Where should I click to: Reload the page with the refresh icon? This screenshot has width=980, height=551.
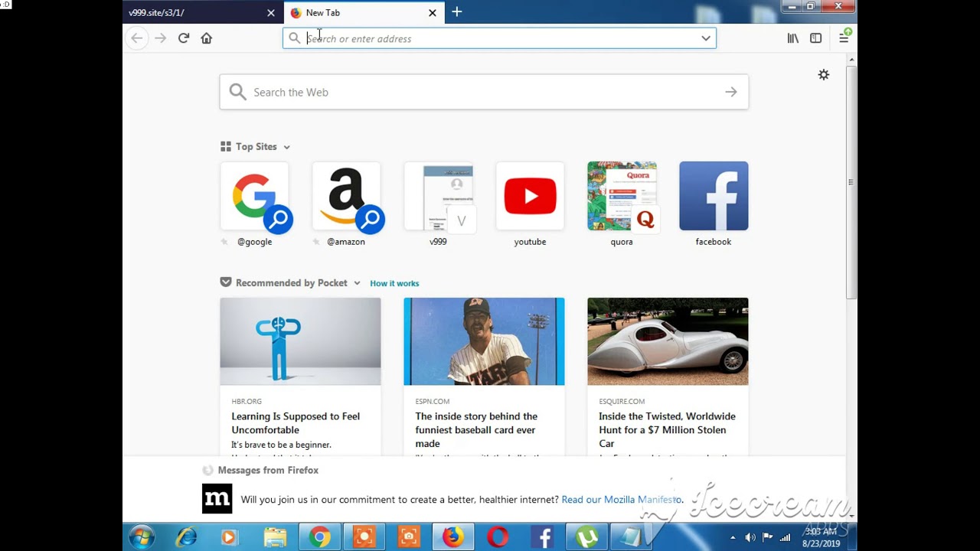click(184, 38)
